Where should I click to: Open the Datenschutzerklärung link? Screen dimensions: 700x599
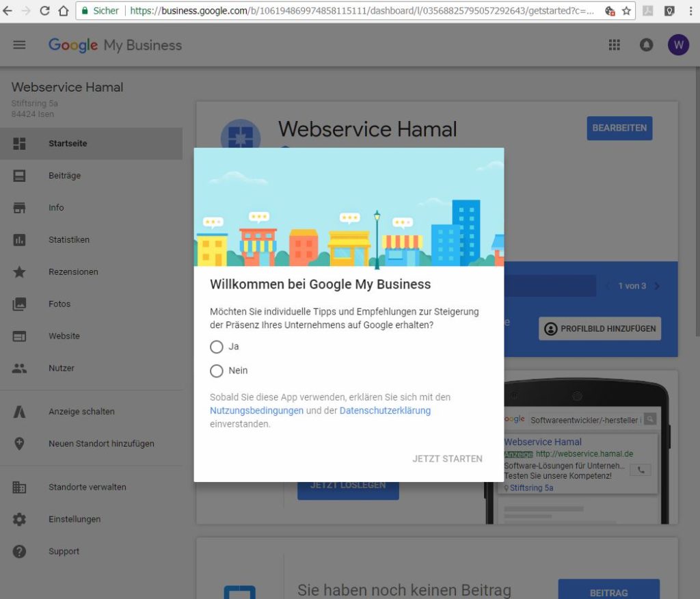point(386,410)
